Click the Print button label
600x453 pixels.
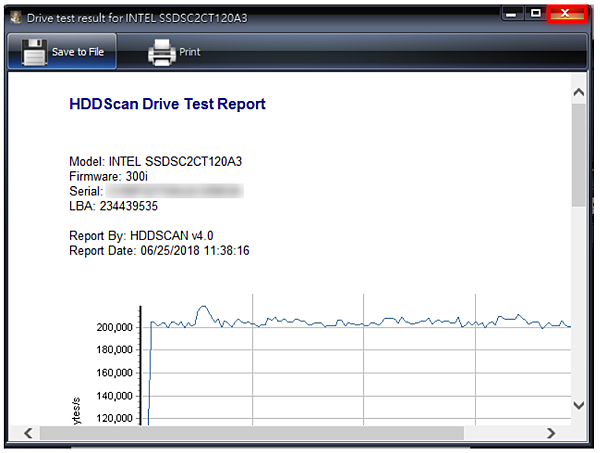(190, 52)
